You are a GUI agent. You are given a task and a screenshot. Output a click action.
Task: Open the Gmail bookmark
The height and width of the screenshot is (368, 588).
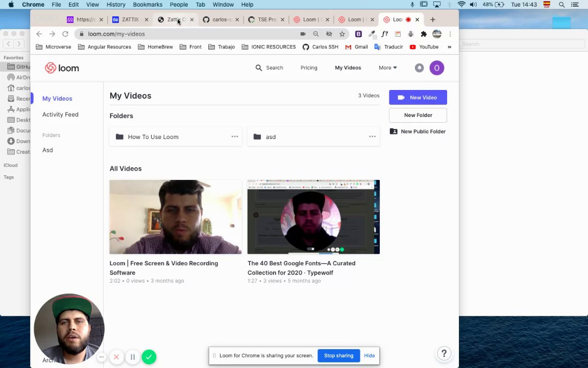pos(357,47)
